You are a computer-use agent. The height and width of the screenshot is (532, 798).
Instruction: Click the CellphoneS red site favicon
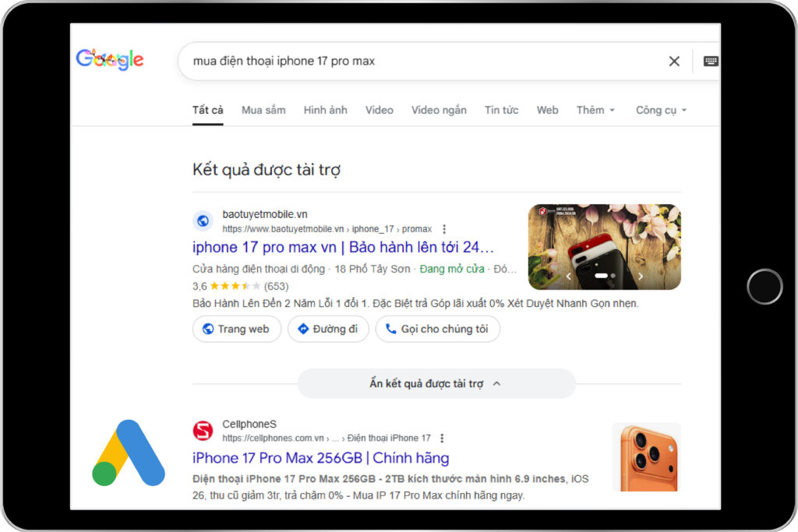(x=203, y=431)
